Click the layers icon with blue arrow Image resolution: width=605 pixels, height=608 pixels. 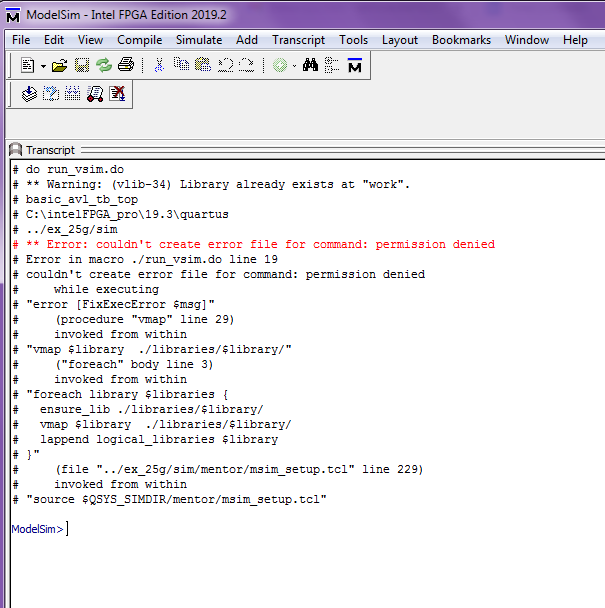point(29,94)
